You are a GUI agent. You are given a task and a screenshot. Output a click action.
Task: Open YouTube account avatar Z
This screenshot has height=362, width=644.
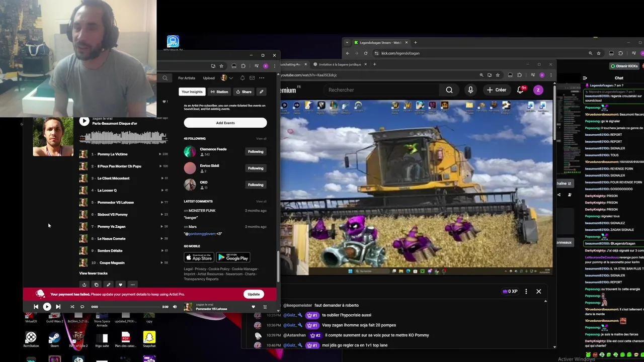[538, 90]
